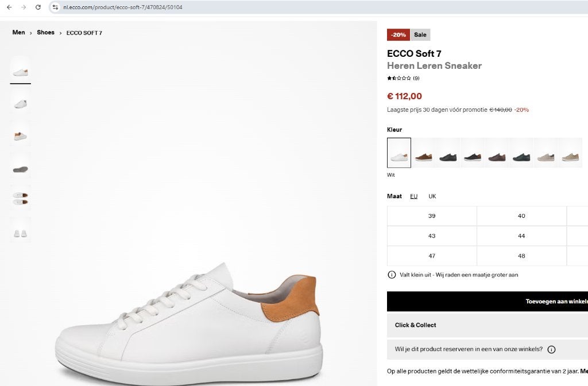Screen dimensions: 588x386
Task: Click the Maat label
Action: (394, 196)
